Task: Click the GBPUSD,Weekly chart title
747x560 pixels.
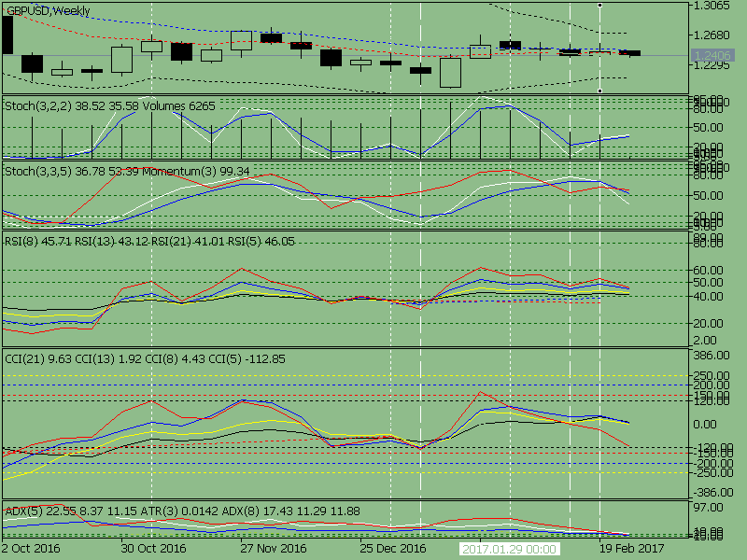Action: pos(49,10)
